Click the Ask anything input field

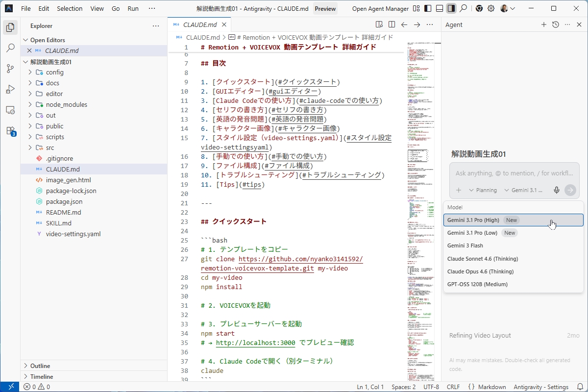click(x=514, y=173)
